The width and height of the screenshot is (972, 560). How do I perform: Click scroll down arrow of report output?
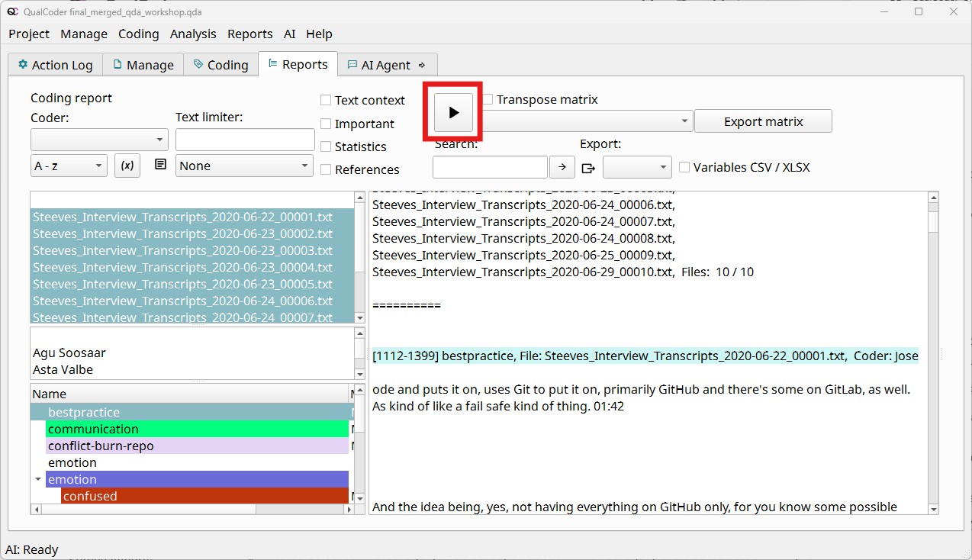[x=932, y=509]
